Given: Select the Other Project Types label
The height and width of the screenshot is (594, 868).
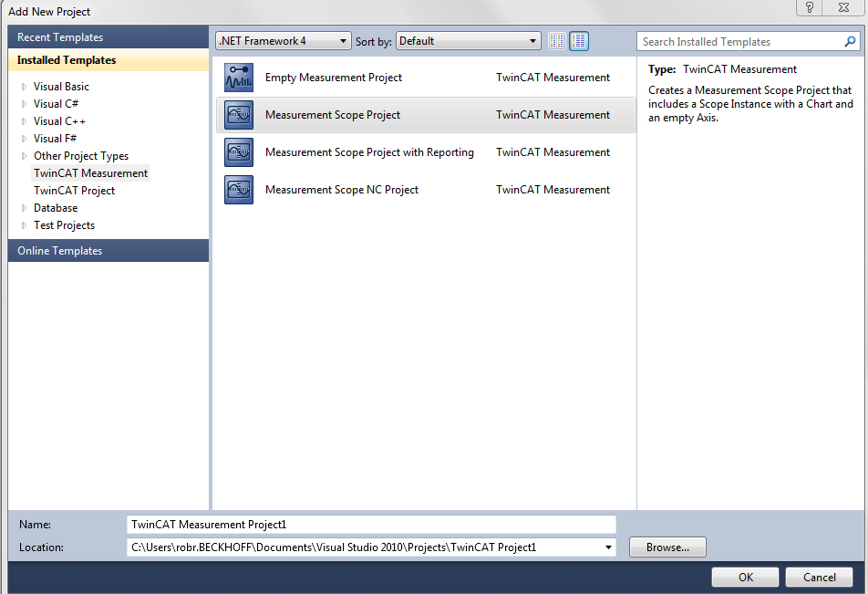Looking at the screenshot, I should [81, 156].
